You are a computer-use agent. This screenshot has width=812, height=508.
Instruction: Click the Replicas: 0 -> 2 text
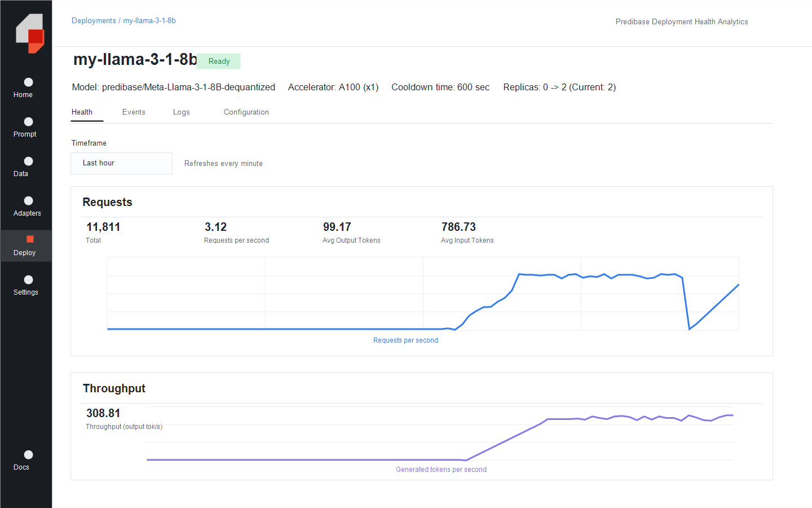click(559, 87)
